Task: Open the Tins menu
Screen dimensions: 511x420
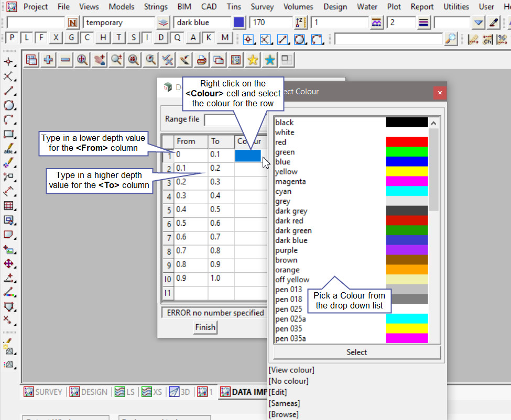Action: [x=234, y=7]
